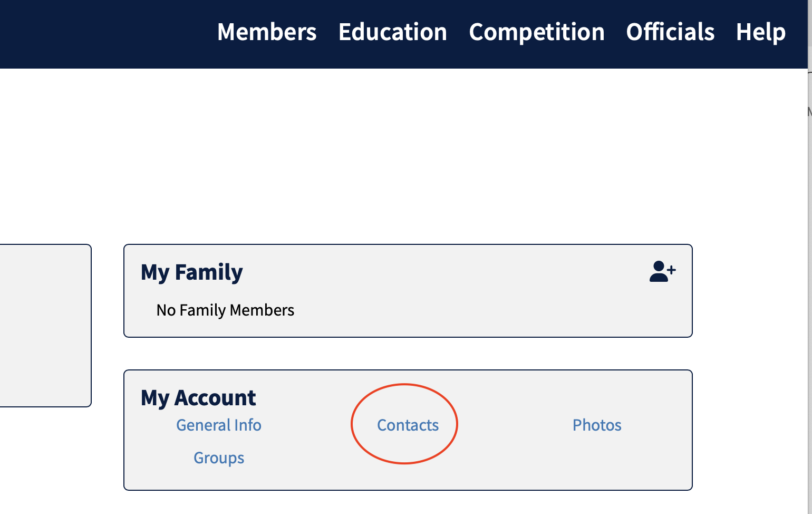The image size is (812, 514).
Task: Select Competition in the navigation bar
Action: (x=537, y=32)
